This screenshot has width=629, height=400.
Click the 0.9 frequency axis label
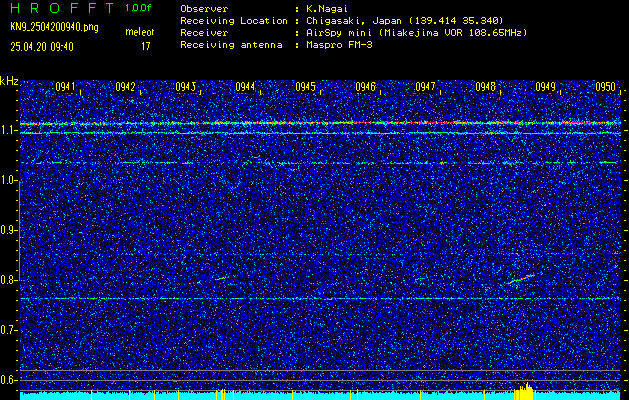click(7, 230)
